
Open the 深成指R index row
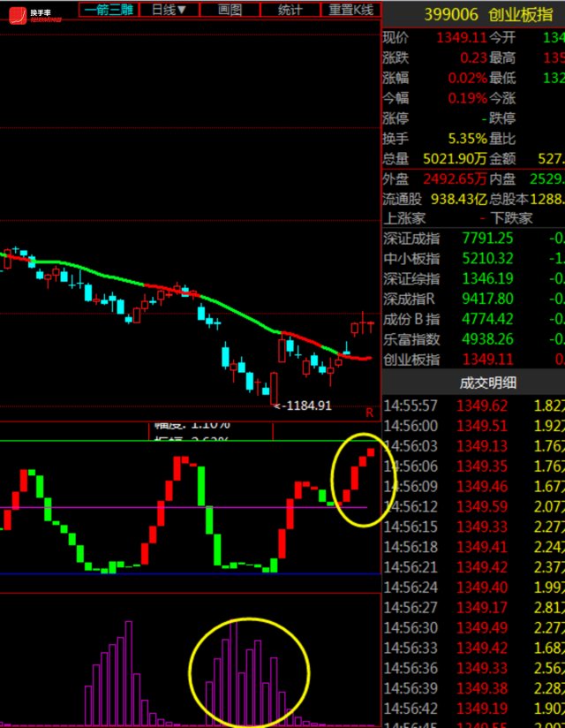(x=473, y=299)
